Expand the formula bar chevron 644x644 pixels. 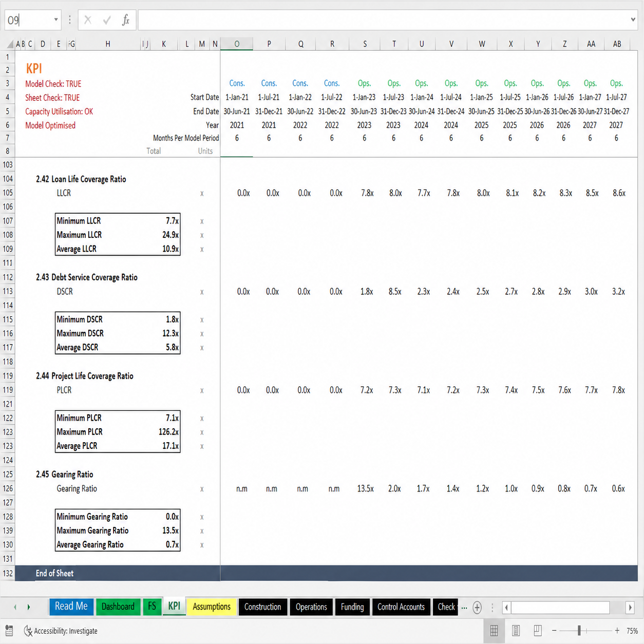(633, 20)
